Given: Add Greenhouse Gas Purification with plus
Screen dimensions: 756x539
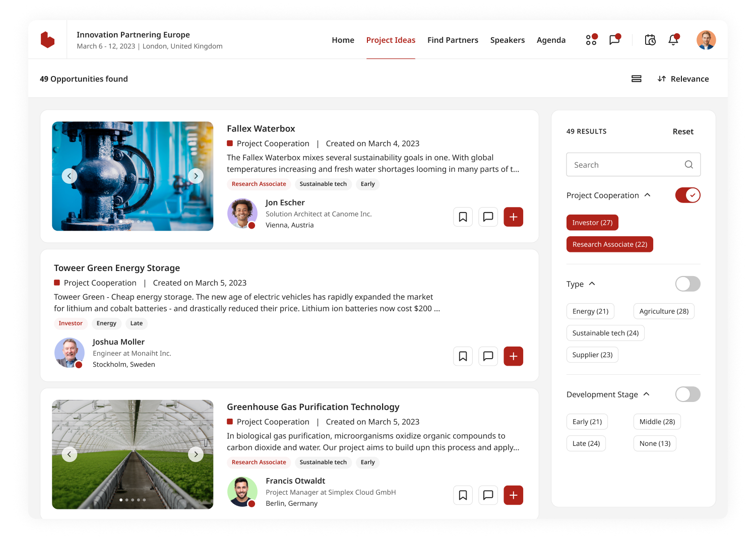Looking at the screenshot, I should click(514, 495).
